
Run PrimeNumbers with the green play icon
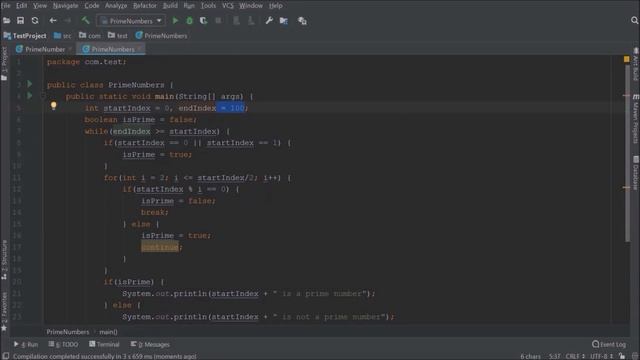pos(176,21)
